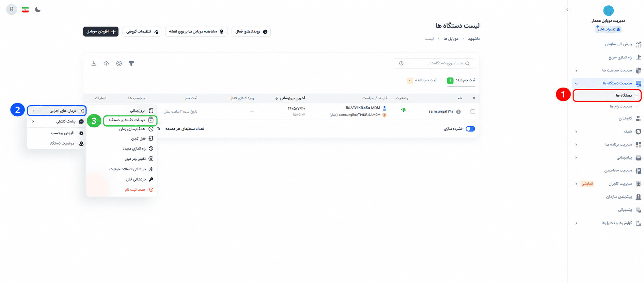
Task: Click the green Wi-Fi status icon
Action: [x=404, y=110]
